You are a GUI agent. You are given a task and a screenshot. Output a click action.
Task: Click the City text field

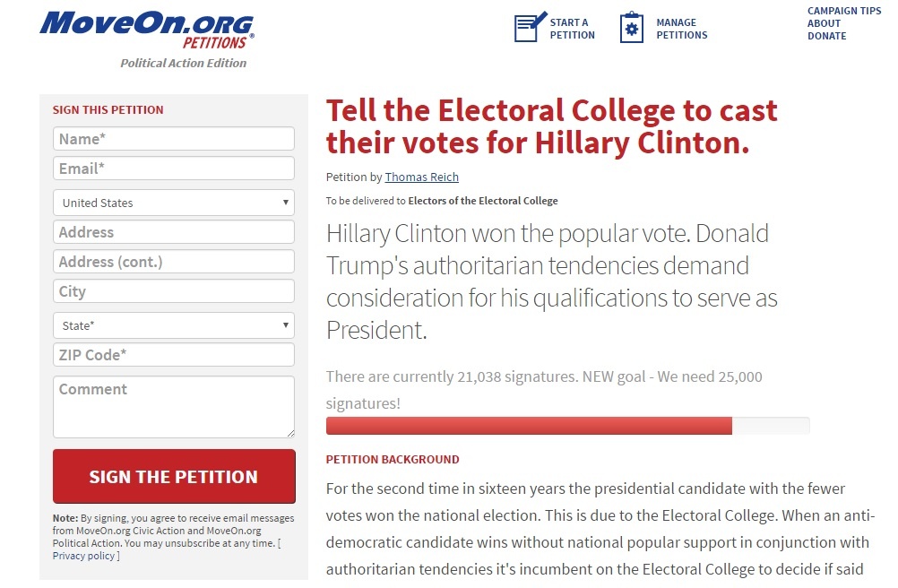pyautogui.click(x=174, y=291)
